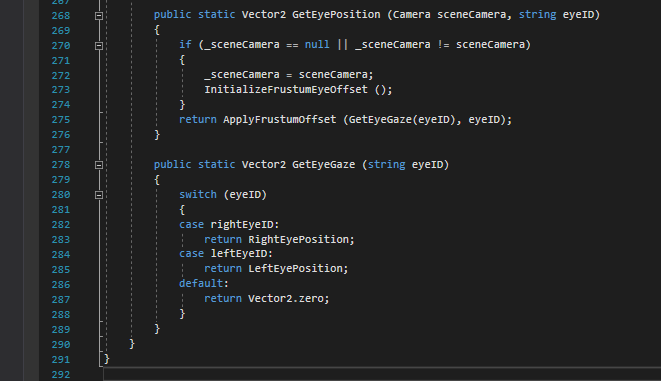This screenshot has width=661, height=381.
Task: Collapse the if block at line 270
Action: pos(99,46)
